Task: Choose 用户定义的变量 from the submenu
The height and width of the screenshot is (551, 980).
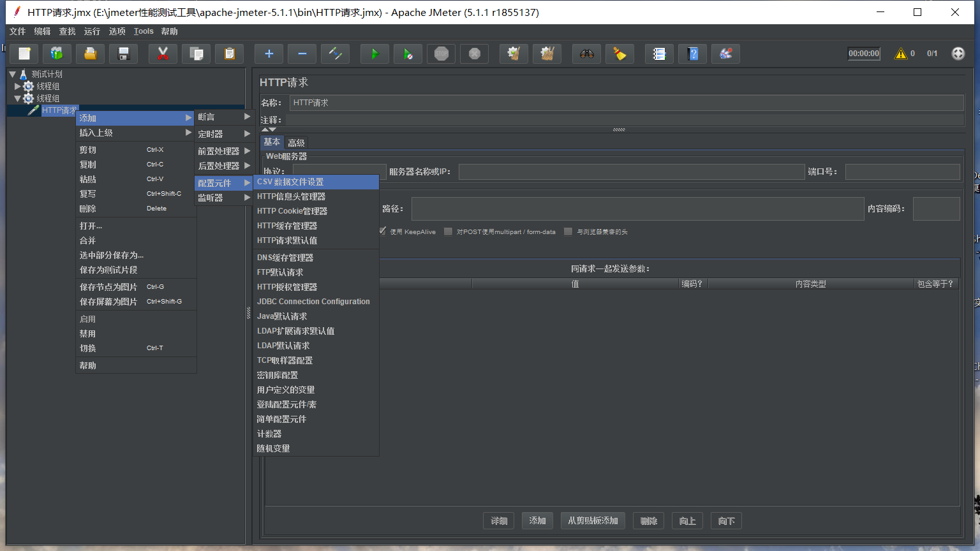Action: (316, 390)
